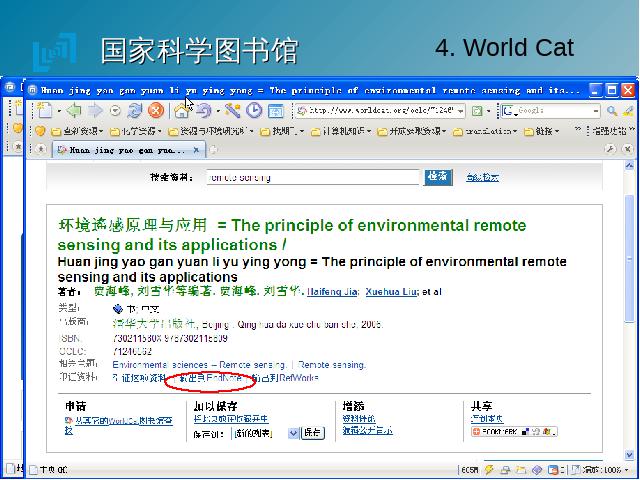Image resolution: width=640 pixels, height=480 pixels.
Task: Click the new page document icon
Action: (x=43, y=111)
